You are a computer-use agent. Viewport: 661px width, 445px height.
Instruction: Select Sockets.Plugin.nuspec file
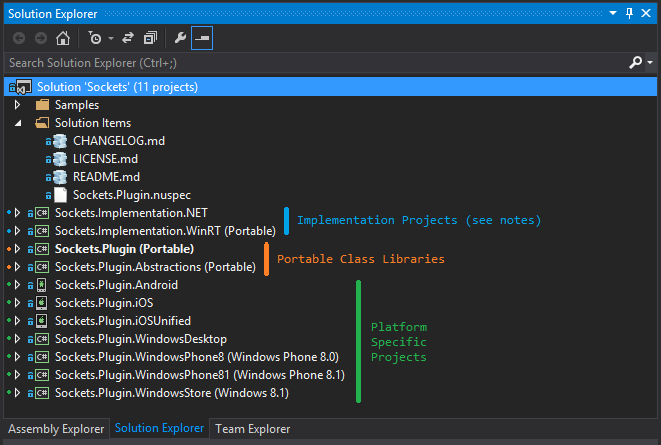click(x=132, y=195)
